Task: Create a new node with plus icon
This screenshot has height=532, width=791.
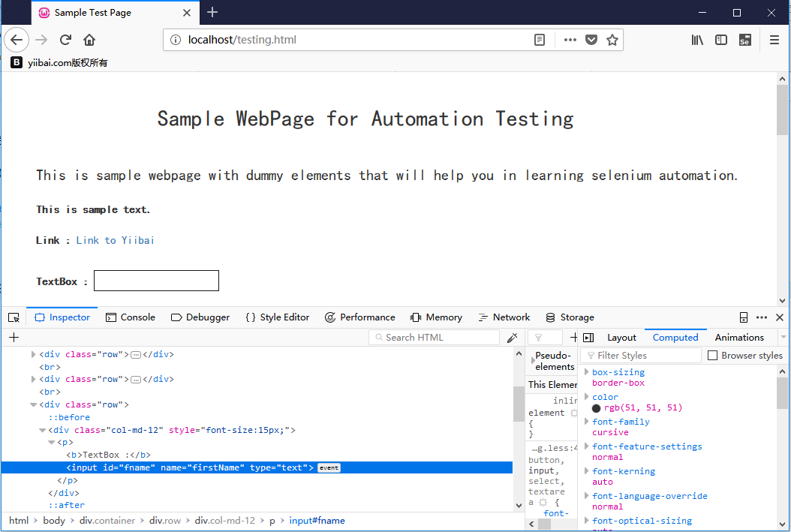Action: (14, 338)
